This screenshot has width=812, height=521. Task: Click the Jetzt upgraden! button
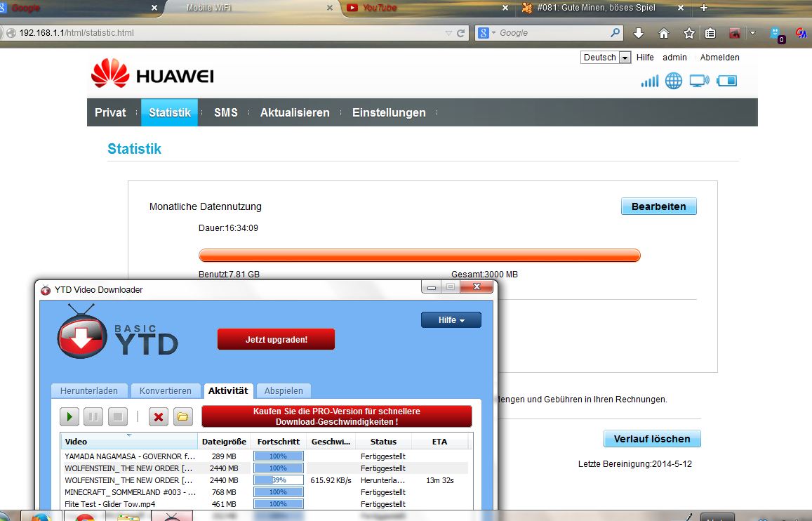point(276,339)
